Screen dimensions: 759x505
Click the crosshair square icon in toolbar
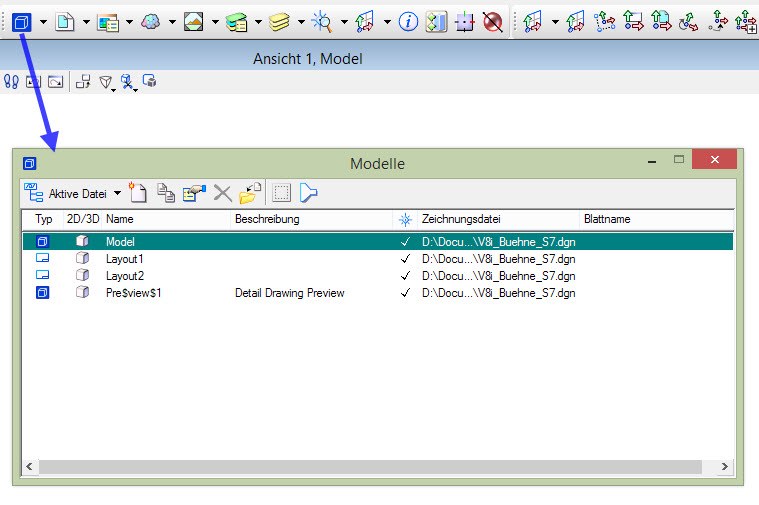click(465, 22)
